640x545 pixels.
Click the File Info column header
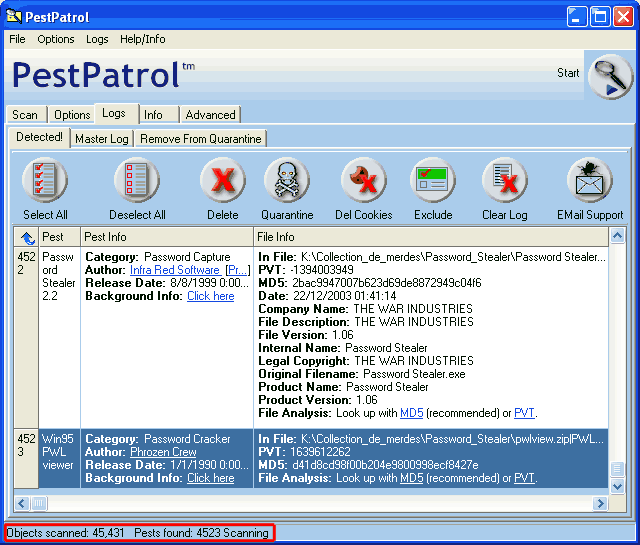coord(431,237)
